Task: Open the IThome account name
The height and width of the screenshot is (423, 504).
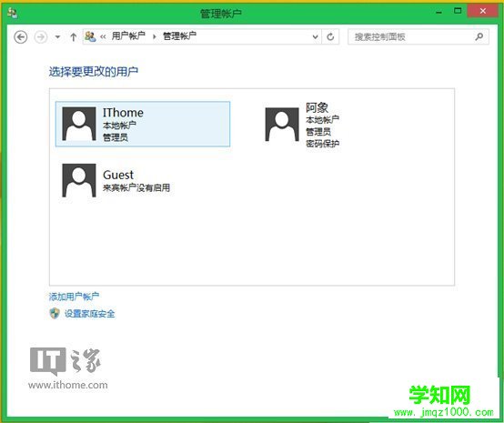Action: click(x=123, y=113)
